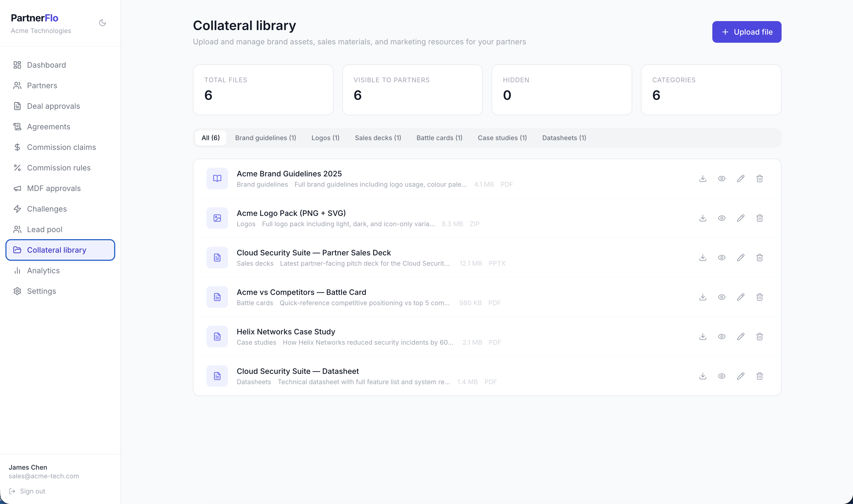
Task: Click document icon beside Cloud Security Datasheet
Action: click(x=217, y=376)
